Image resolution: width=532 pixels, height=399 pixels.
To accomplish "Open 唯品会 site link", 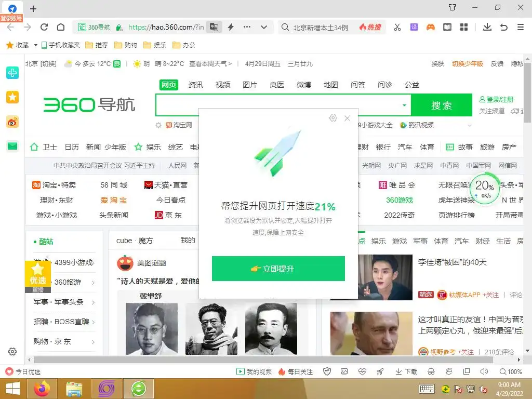I will pyautogui.click(x=397, y=185).
